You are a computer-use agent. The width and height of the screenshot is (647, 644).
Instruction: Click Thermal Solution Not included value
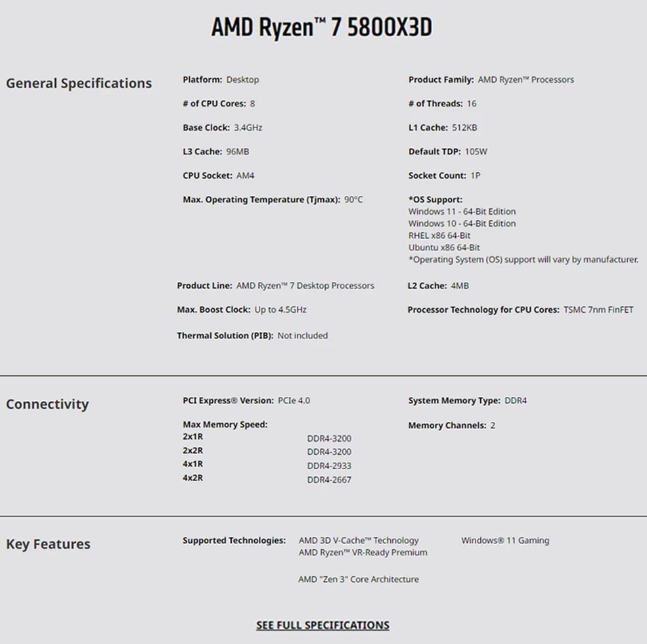pyautogui.click(x=302, y=336)
